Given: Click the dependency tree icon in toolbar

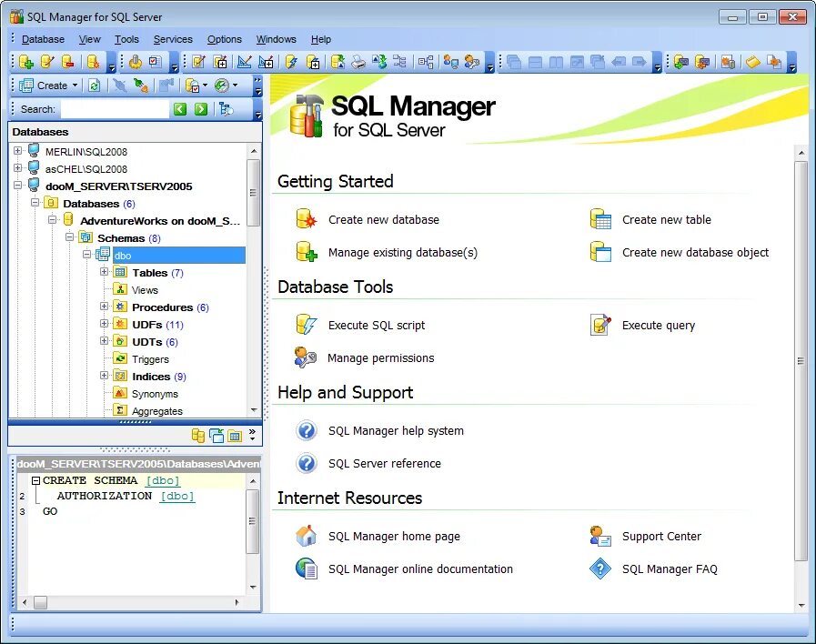Looking at the screenshot, I should pos(399,62).
